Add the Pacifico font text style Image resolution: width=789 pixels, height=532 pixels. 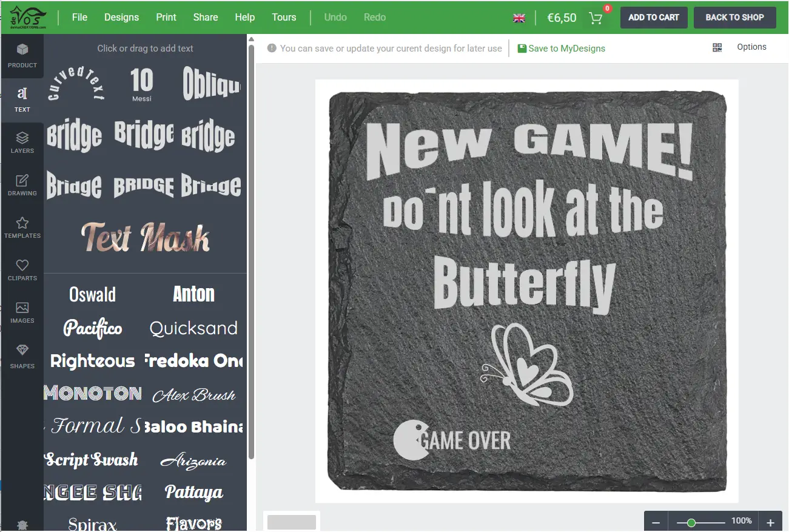[x=93, y=328]
